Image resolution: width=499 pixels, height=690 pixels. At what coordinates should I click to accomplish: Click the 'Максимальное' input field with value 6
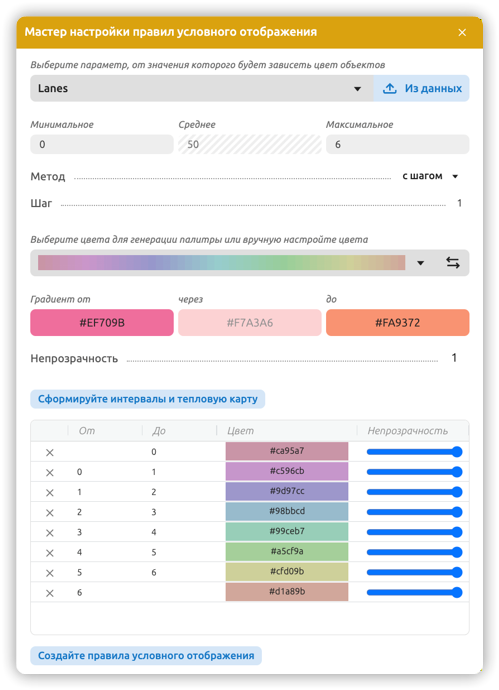tap(397, 144)
